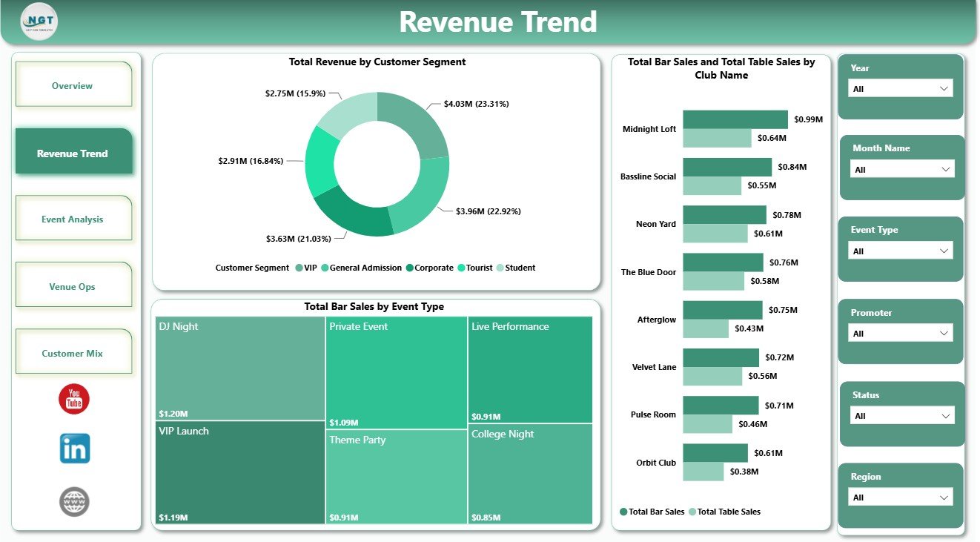
Task: Select the DJ Night treemap tile
Action: (x=240, y=368)
